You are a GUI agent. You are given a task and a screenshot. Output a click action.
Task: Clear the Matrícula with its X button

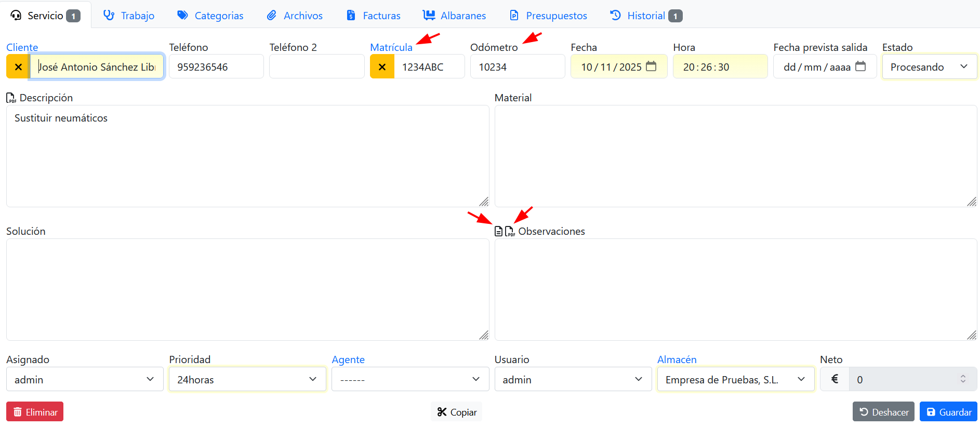pyautogui.click(x=382, y=67)
